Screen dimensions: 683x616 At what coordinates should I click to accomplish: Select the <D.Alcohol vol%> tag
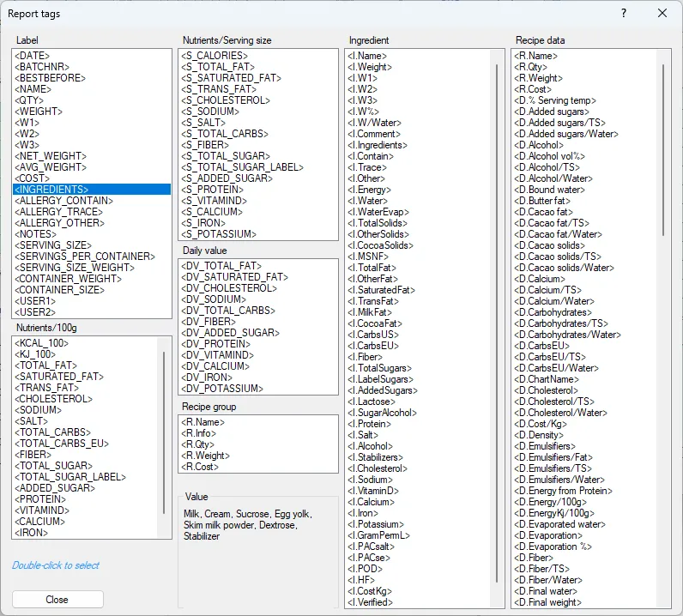549,156
